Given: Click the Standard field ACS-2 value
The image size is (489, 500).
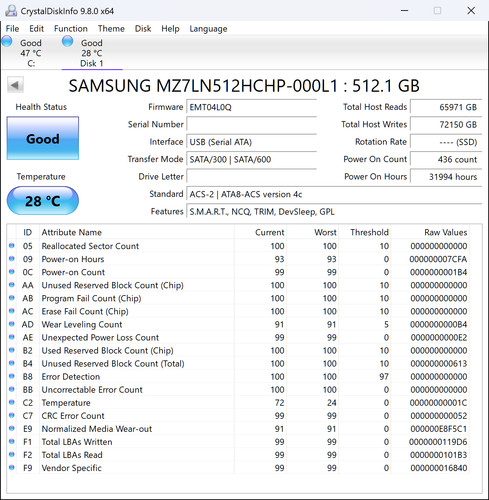Looking at the screenshot, I should tap(334, 194).
